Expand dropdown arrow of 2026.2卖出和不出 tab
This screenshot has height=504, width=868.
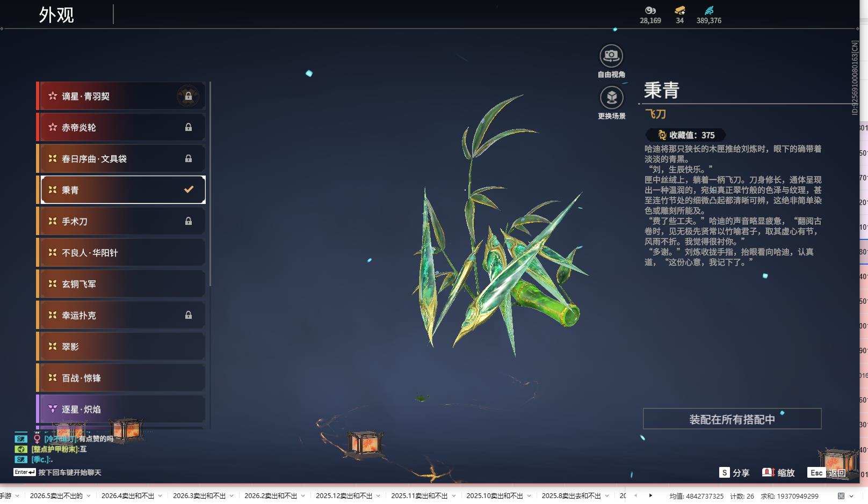[303, 496]
